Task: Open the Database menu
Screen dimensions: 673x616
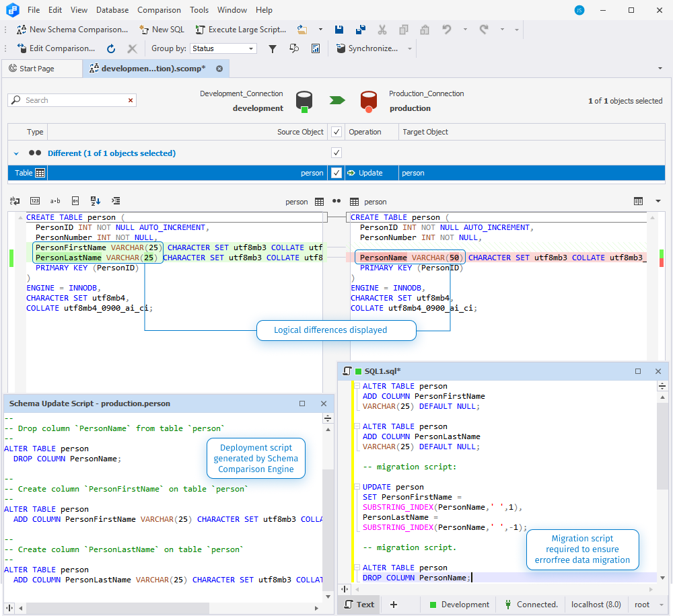Action: tap(112, 10)
